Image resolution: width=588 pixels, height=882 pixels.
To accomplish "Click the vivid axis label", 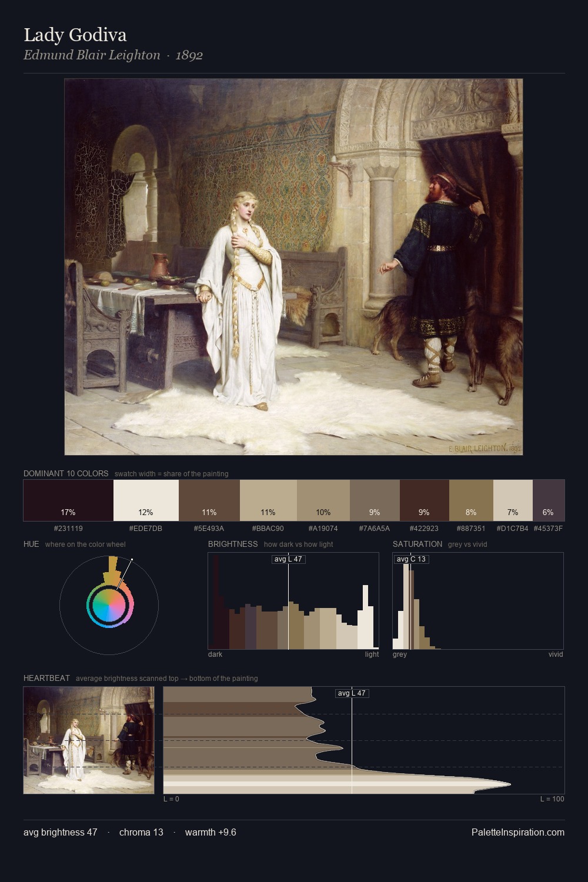I will 556,654.
